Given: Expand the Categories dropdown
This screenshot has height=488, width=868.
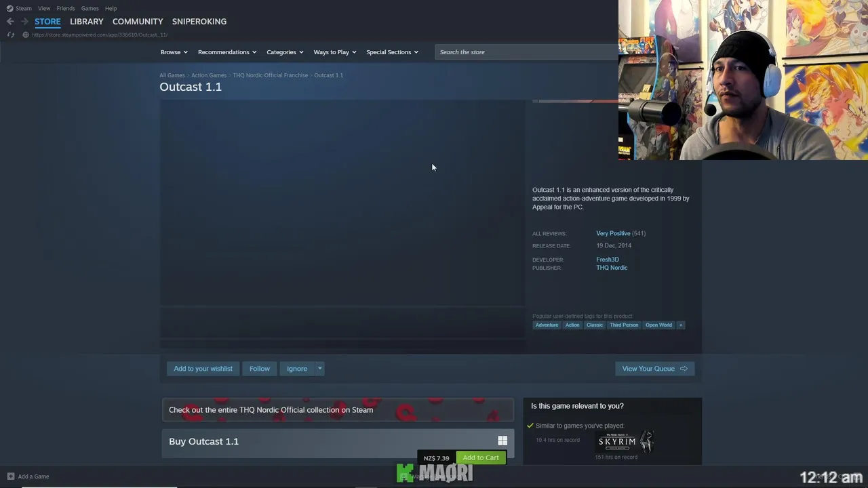Looking at the screenshot, I should click(x=285, y=52).
